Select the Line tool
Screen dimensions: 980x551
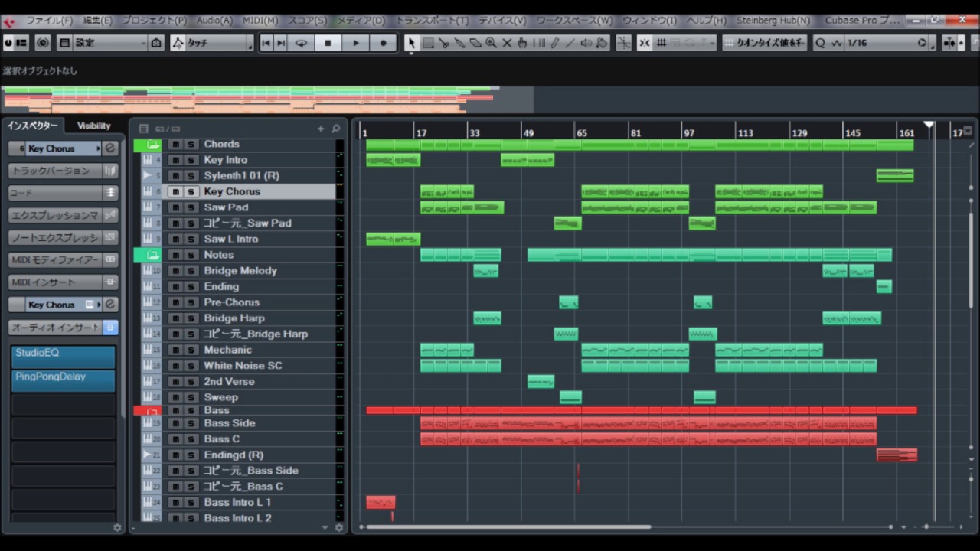tap(570, 43)
